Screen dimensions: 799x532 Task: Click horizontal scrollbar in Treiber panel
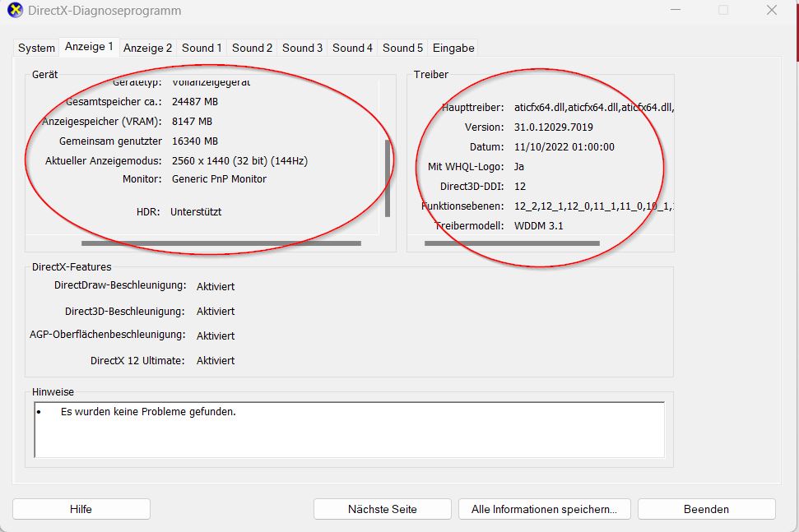(512, 243)
